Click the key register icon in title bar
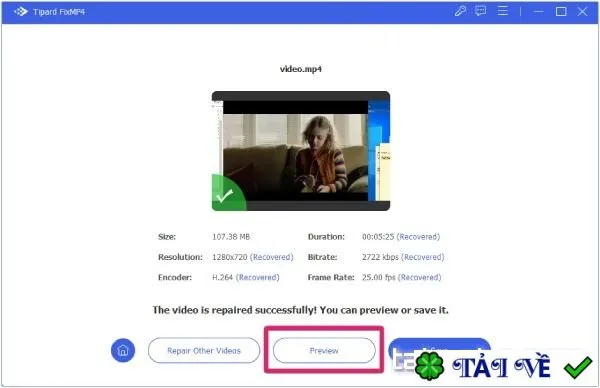 pos(460,11)
